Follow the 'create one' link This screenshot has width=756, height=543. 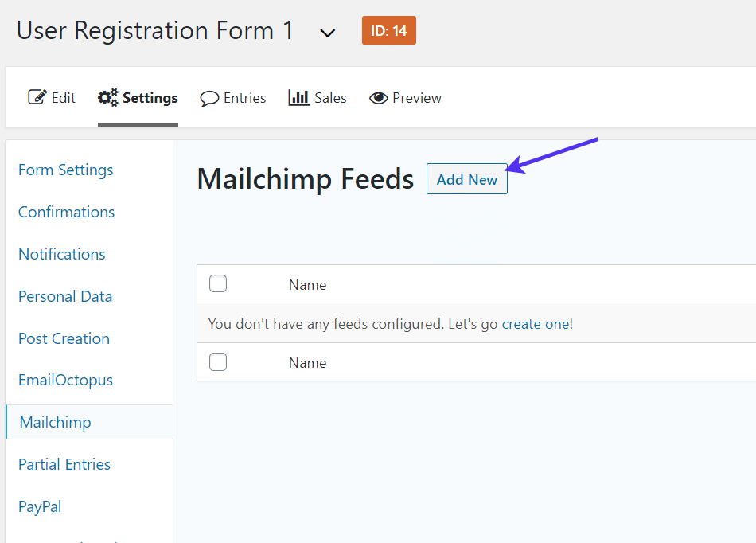coord(536,324)
